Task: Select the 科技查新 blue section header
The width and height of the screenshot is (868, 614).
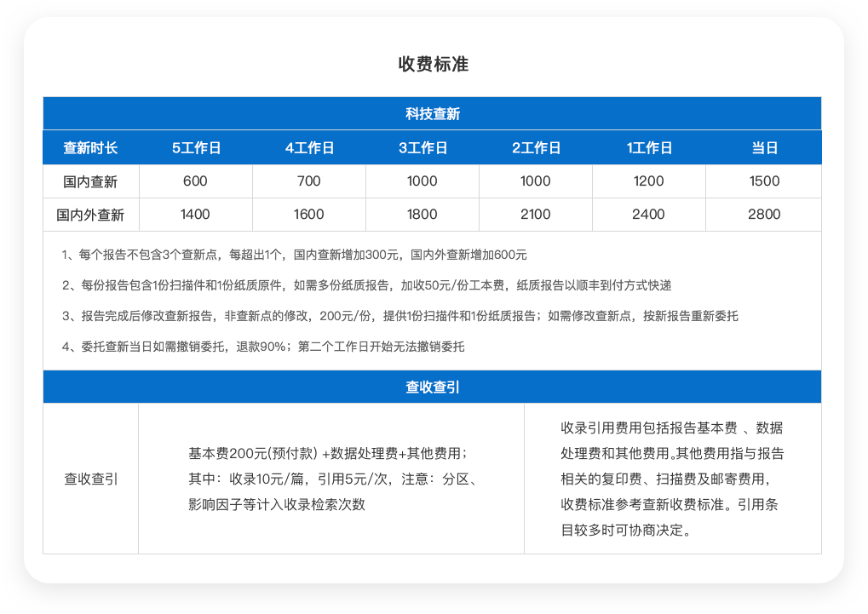Action: pyautogui.click(x=433, y=113)
